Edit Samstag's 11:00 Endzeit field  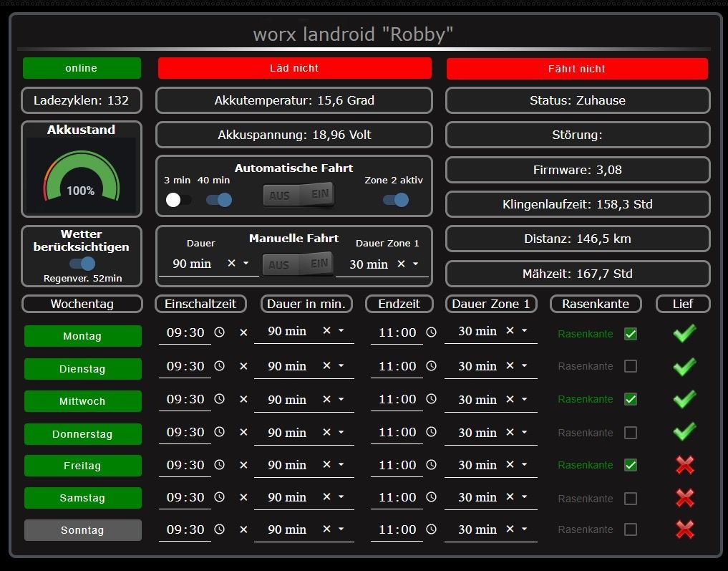397,498
